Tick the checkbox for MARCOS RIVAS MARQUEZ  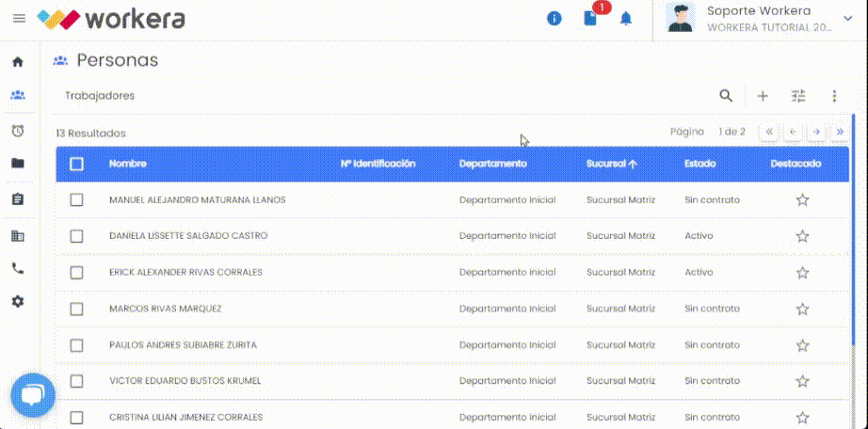coord(77,309)
